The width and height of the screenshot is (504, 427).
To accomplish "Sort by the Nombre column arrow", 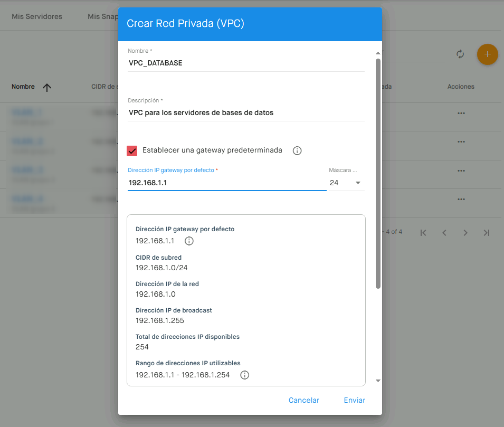I will coord(47,88).
